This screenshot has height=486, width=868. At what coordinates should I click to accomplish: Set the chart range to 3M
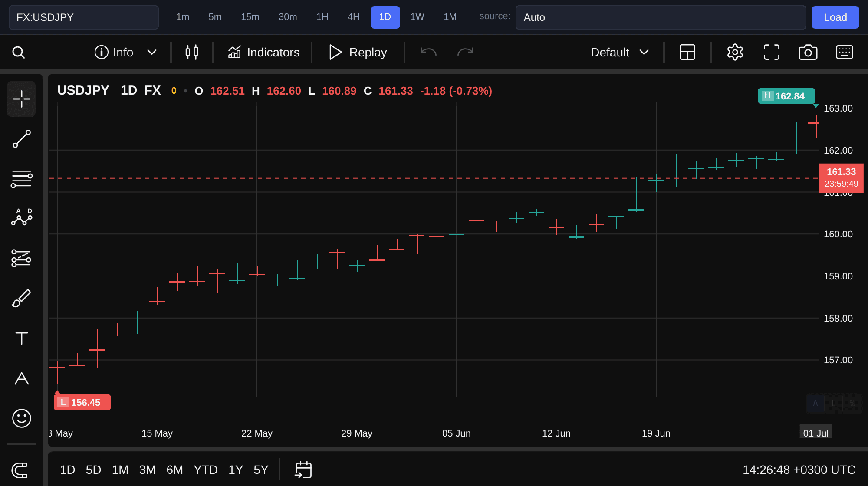click(147, 470)
